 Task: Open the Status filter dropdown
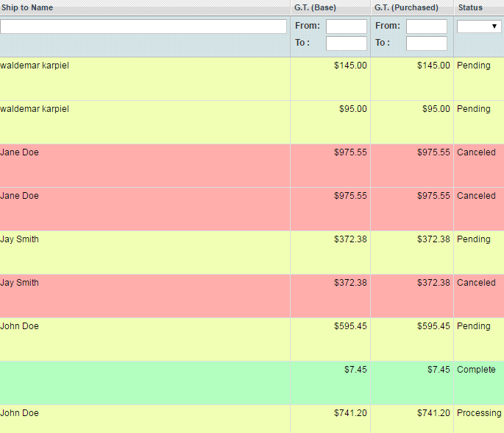pyautogui.click(x=479, y=27)
